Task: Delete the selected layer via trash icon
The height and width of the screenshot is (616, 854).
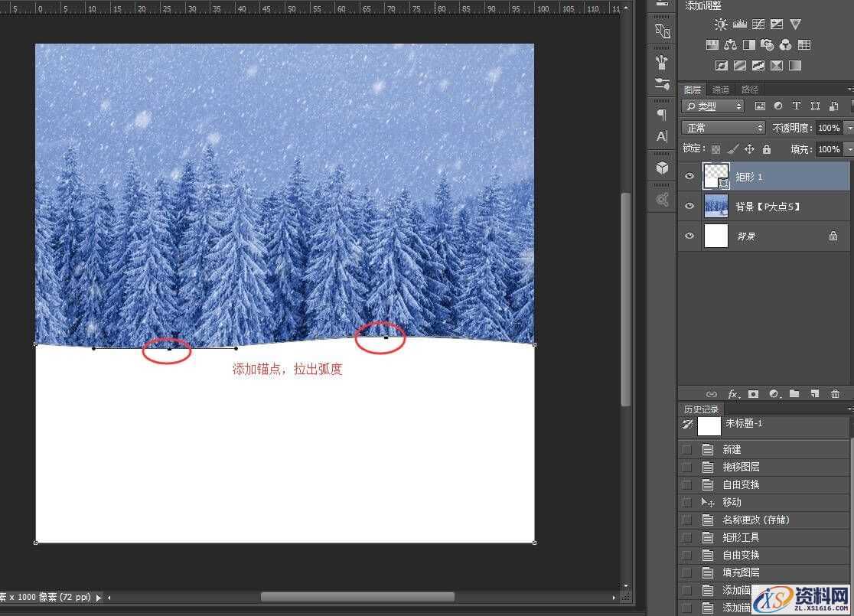Action: point(835,393)
